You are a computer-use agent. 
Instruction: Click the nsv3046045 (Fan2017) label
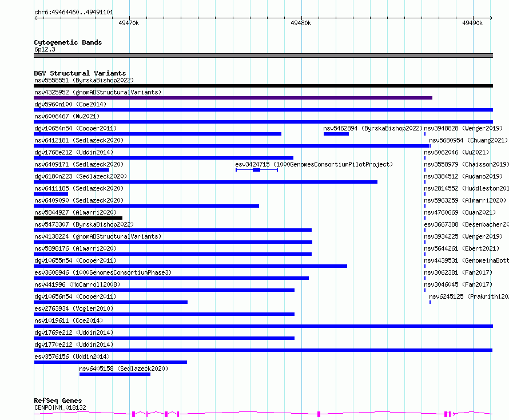coord(458,284)
